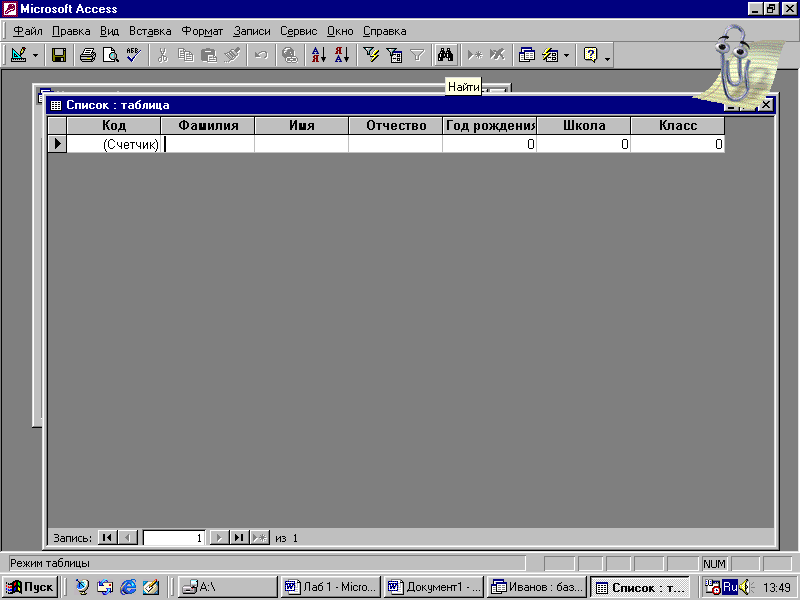Switch to Документ1 taskbar button

pyautogui.click(x=434, y=587)
